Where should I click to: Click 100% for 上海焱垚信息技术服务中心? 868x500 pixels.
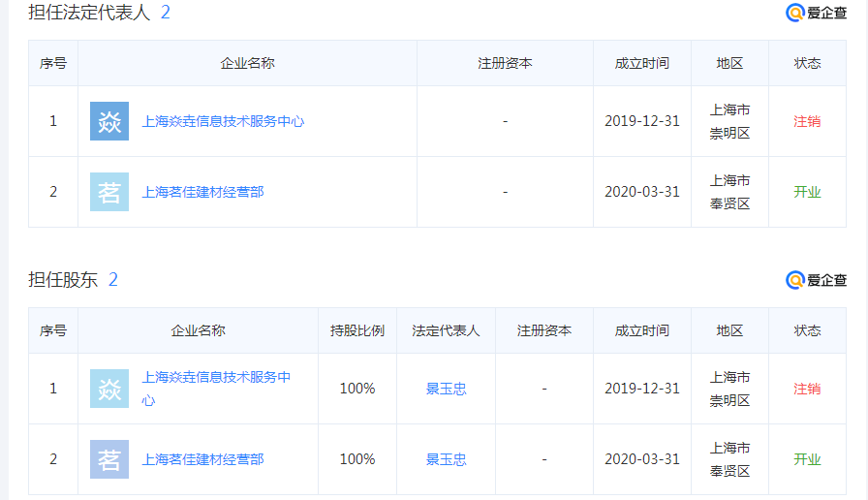(x=357, y=389)
